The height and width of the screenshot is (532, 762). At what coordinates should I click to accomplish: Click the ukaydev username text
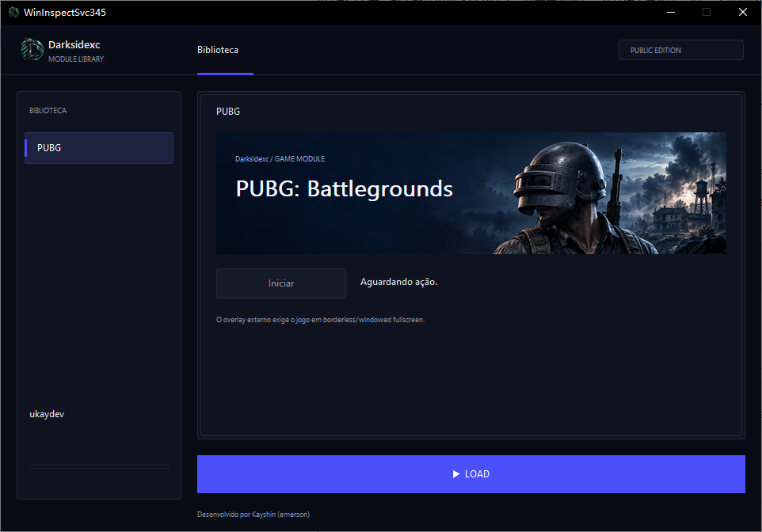pyautogui.click(x=47, y=414)
